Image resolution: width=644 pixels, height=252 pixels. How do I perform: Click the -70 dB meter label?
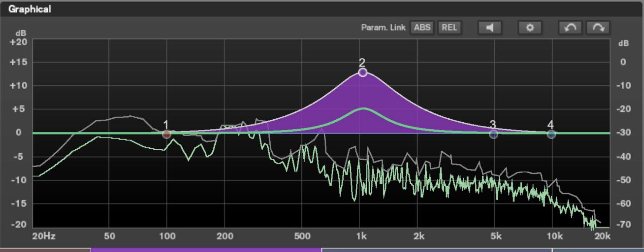[623, 225]
